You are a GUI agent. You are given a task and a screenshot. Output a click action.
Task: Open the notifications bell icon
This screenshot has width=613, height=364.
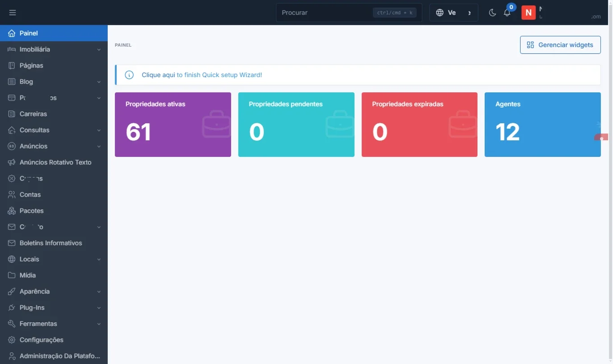pos(507,13)
